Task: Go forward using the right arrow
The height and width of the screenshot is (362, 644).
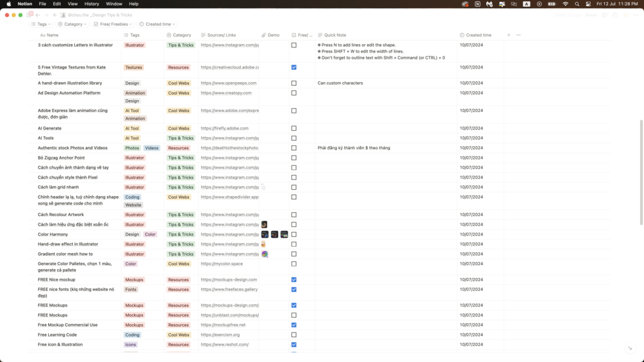Action: click(x=46, y=15)
